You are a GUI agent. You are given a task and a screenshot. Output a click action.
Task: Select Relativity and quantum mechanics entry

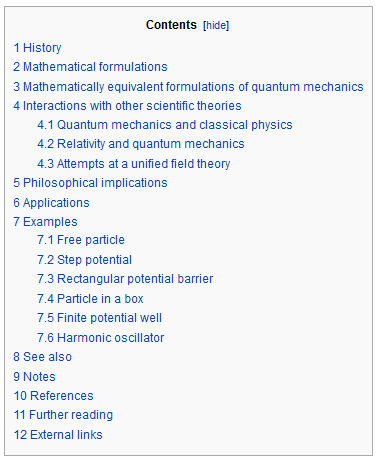pyautogui.click(x=141, y=144)
